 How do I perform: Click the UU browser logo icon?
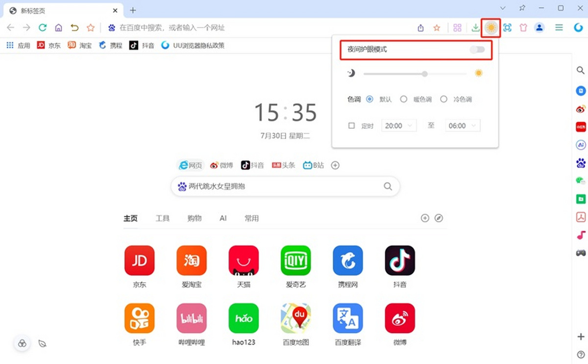click(x=578, y=28)
